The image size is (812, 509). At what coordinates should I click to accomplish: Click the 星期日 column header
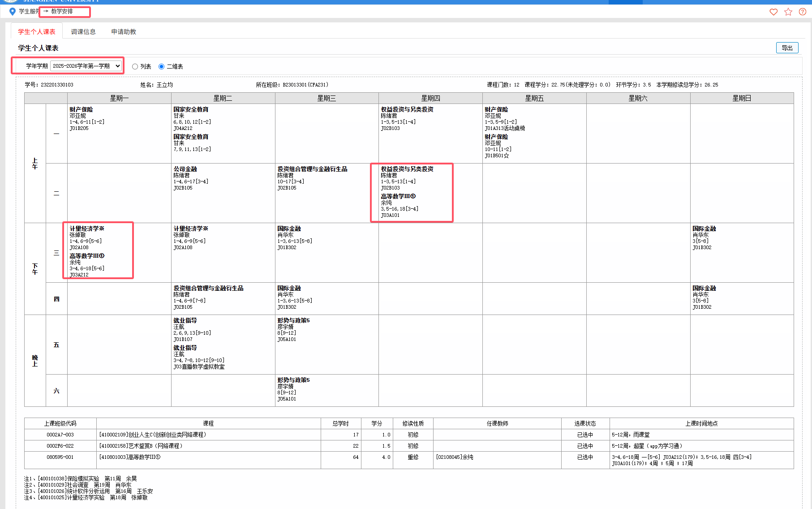point(742,99)
